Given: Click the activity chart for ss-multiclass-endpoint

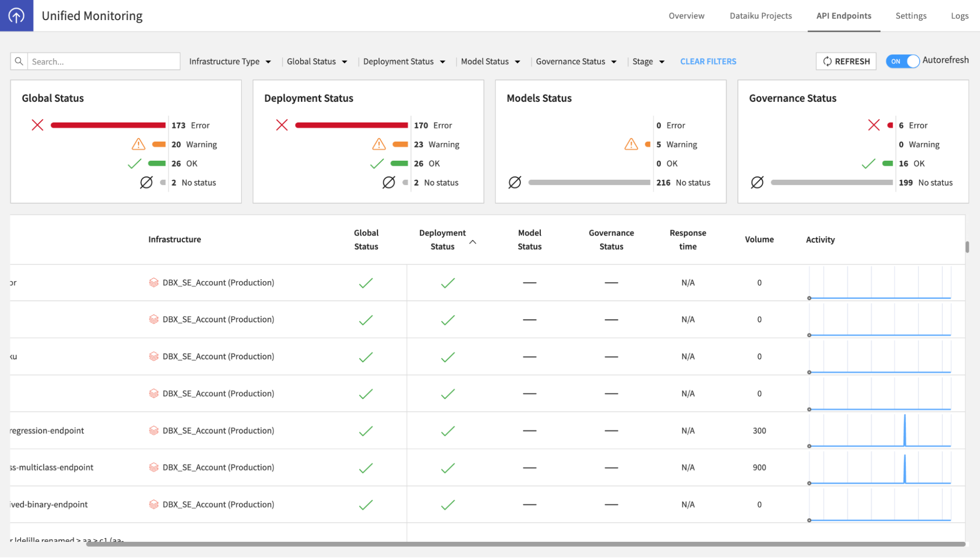Looking at the screenshot, I should (x=880, y=467).
